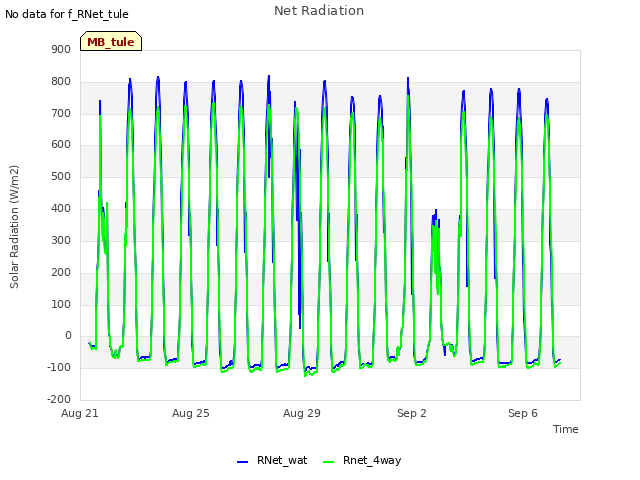The image size is (640, 480).
Task: Click the Net Radiation chart title
Action: [x=319, y=11]
